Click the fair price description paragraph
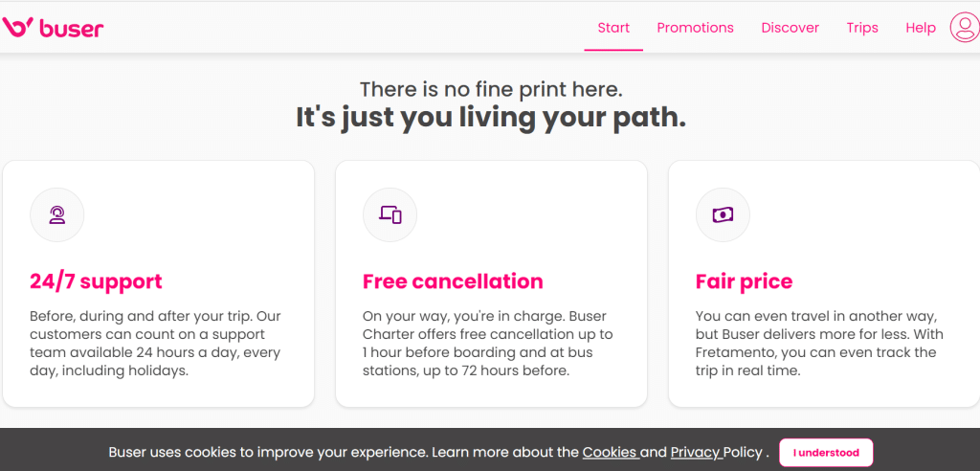 (x=819, y=343)
